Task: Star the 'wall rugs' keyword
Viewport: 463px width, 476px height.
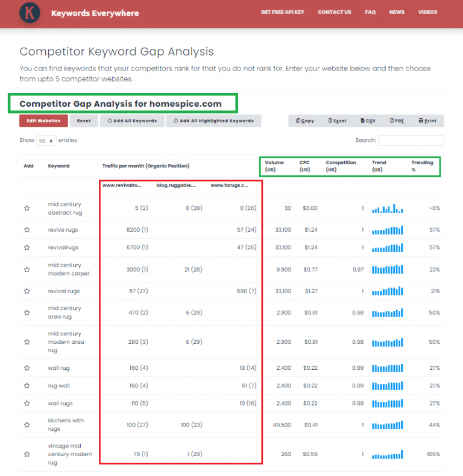Action: (27, 403)
